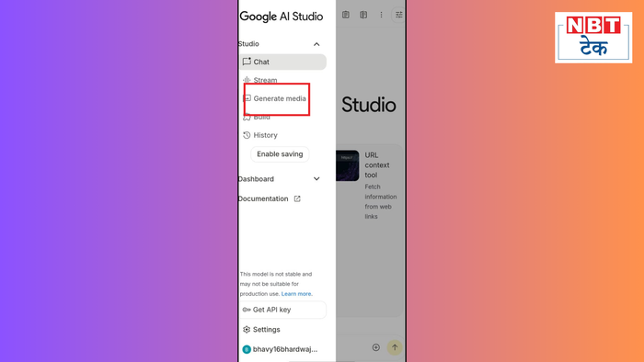Click the Settings gear icon
The width and height of the screenshot is (644, 362).
coord(247,329)
